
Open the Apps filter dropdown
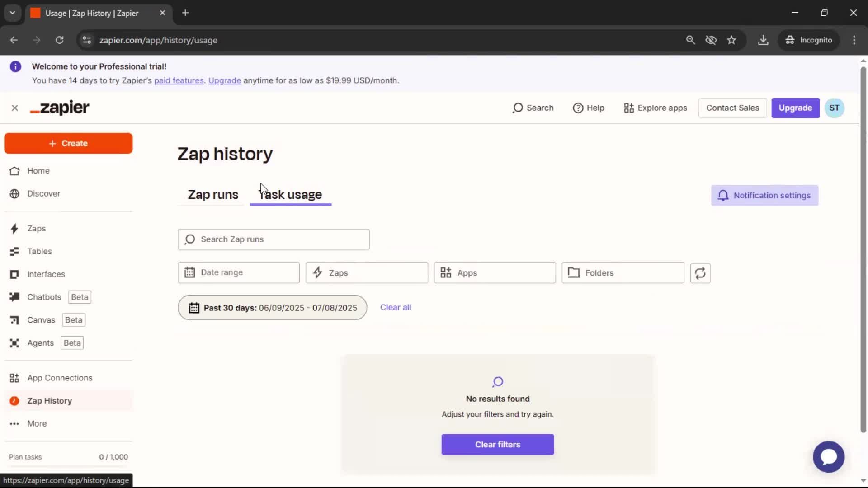pos(495,273)
